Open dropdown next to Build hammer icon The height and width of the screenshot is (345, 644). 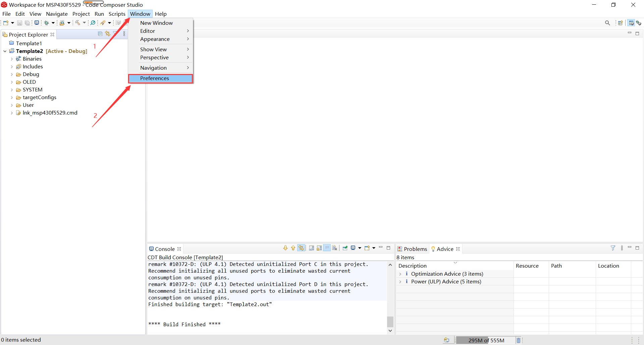[x=84, y=23]
